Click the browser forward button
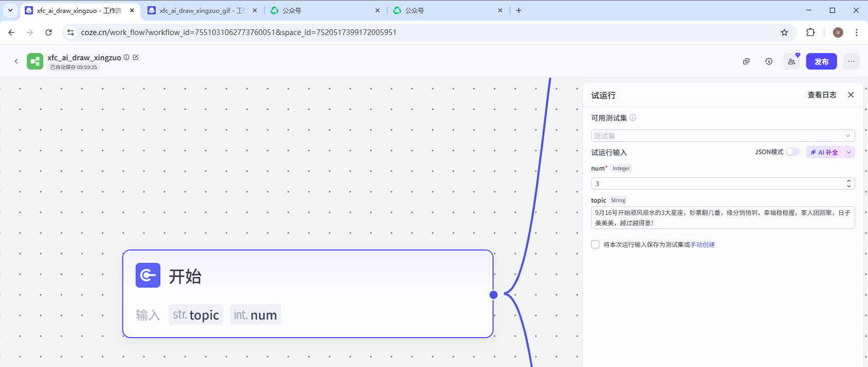This screenshot has width=868, height=367. pos(30,32)
